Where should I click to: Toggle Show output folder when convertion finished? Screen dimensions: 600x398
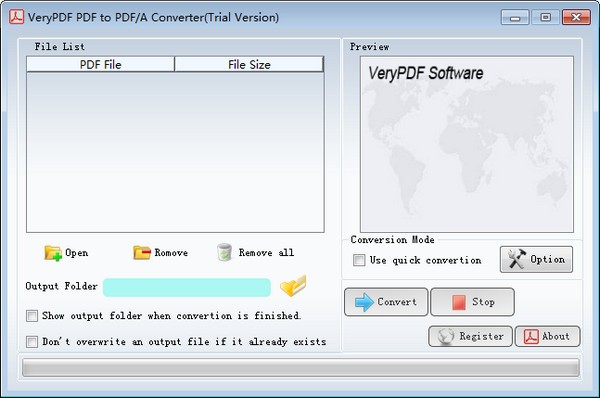(32, 316)
